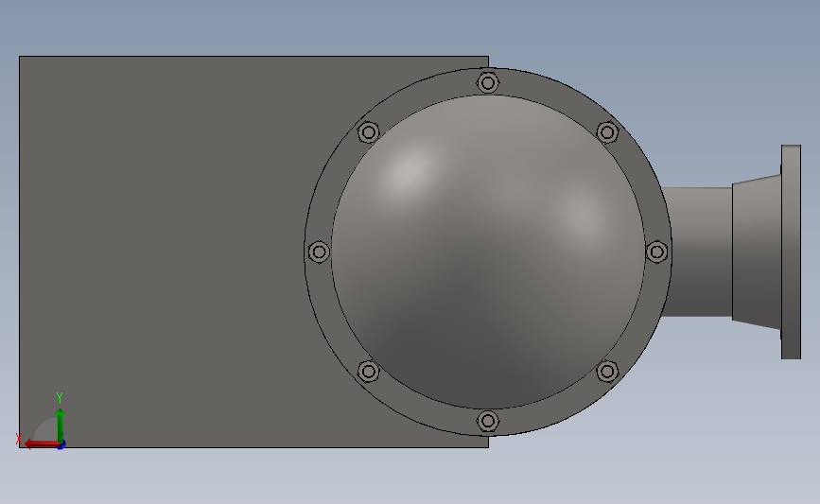Click the red X axis arrow of triad
Viewport: 820px width, 504px height.
(x=42, y=444)
